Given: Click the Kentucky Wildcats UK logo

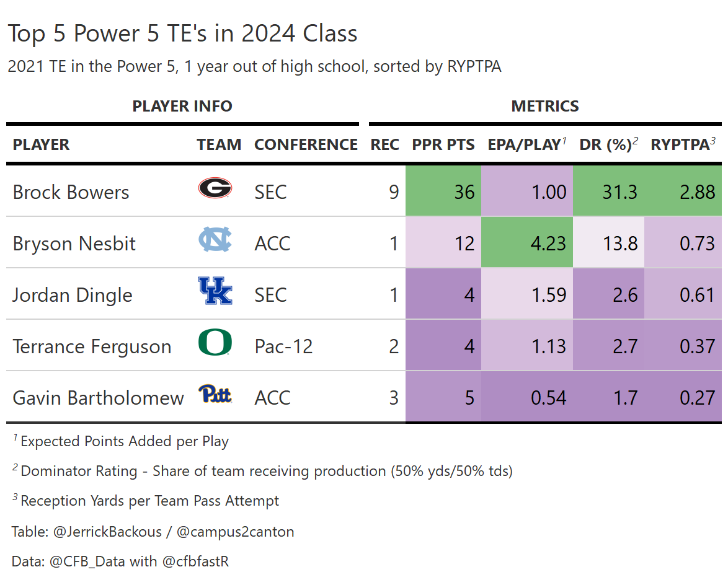Looking at the screenshot, I should pos(215,291).
